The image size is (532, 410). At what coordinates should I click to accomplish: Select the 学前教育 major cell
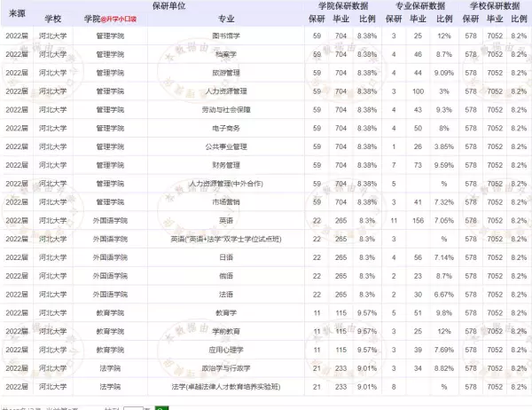pos(226,332)
